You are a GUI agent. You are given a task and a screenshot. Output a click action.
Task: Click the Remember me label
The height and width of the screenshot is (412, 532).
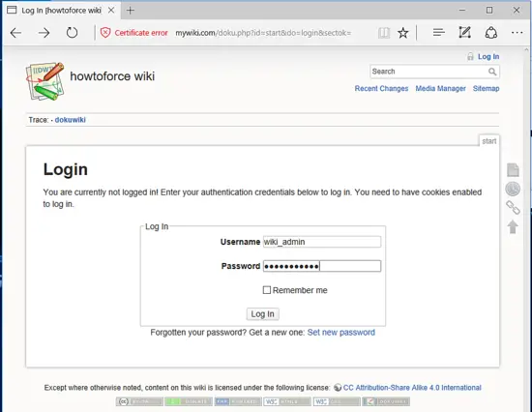[x=300, y=290]
